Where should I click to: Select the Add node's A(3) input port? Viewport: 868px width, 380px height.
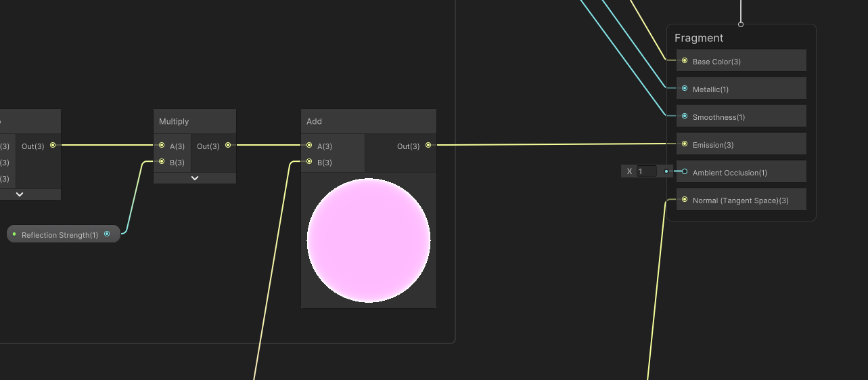(x=309, y=146)
